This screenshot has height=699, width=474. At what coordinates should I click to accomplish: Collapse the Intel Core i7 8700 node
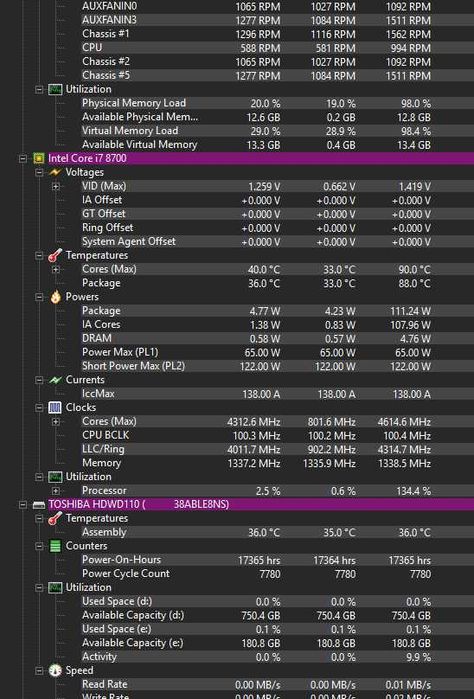[x=23, y=158]
